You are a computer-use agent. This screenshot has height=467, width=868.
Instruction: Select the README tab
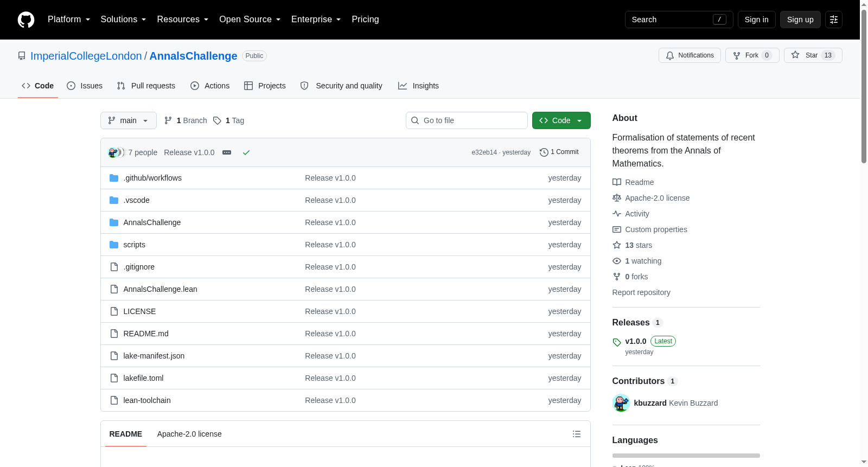coord(126,434)
